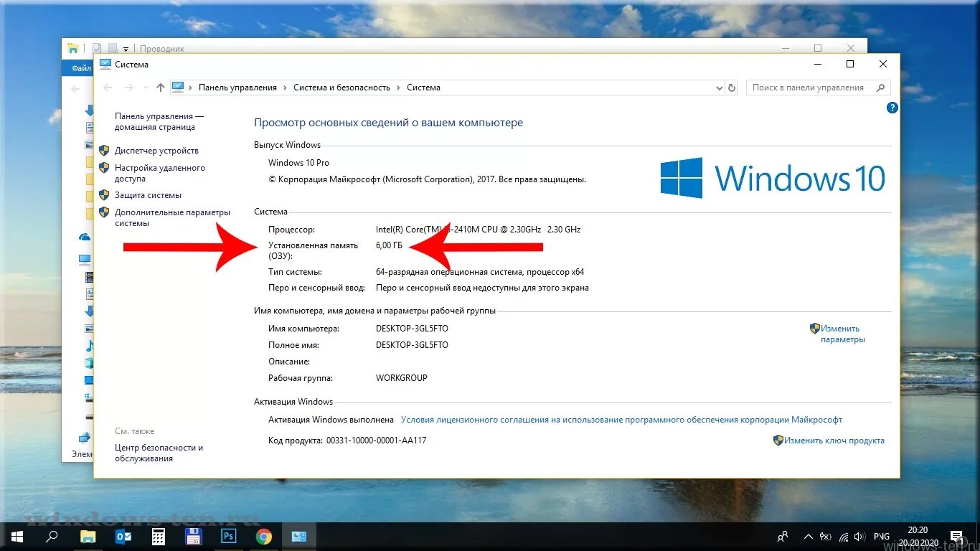
Task: Open the floppy disk app on taskbar
Action: tap(194, 536)
